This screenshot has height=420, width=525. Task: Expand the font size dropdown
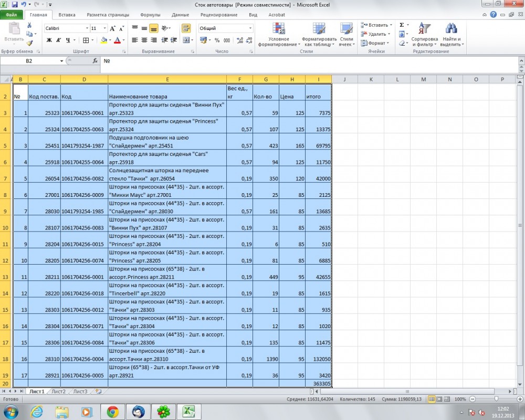(x=105, y=28)
